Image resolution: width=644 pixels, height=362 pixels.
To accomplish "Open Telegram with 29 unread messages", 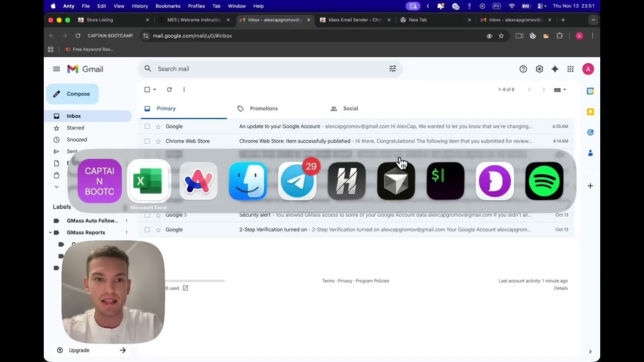I will (297, 181).
